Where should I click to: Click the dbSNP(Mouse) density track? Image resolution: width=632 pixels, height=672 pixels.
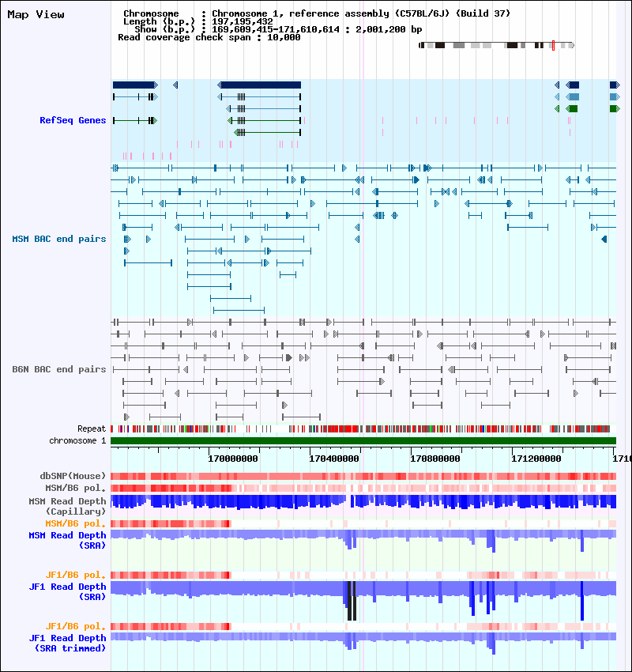363,476
